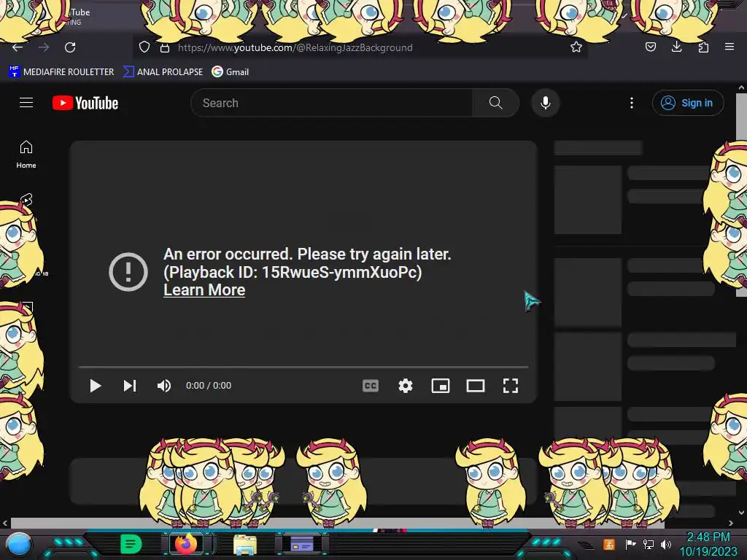Screen dimensions: 747x560
Task: Open Firefox downloads panel
Action: coord(677,47)
